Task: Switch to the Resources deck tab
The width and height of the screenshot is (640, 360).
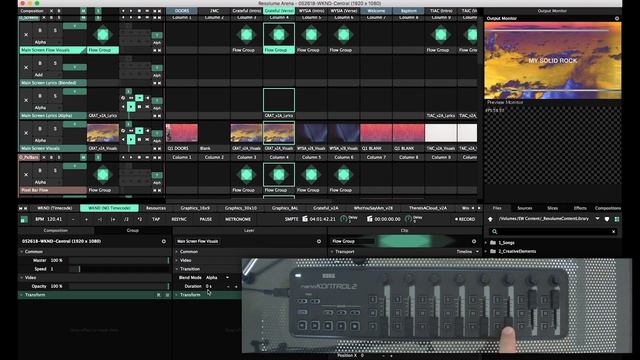Action: point(156,208)
